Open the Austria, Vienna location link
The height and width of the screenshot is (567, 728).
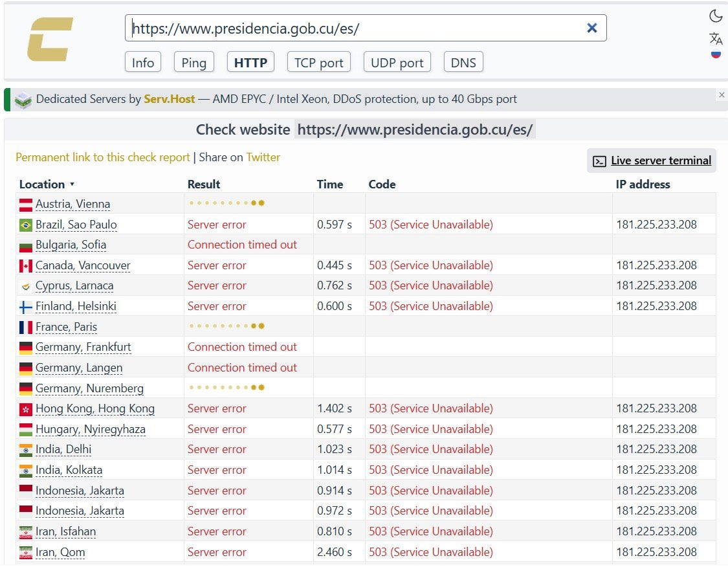pyautogui.click(x=73, y=205)
